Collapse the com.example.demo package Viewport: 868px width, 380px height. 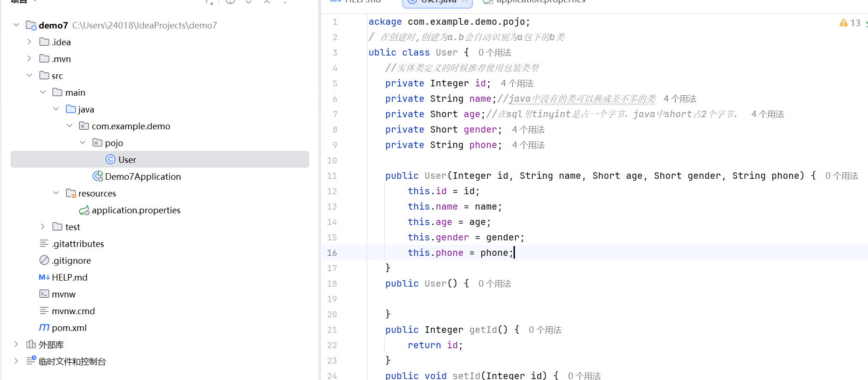[69, 126]
